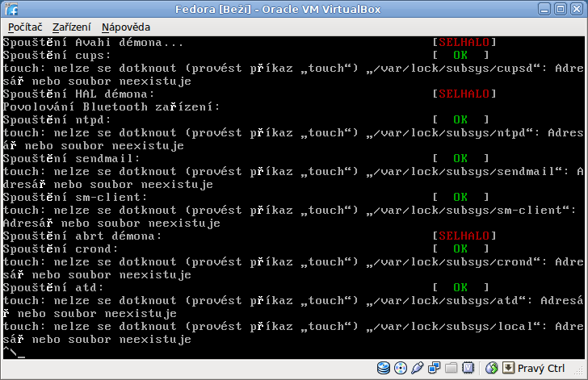Maximize the VirtualBox window

[561, 9]
